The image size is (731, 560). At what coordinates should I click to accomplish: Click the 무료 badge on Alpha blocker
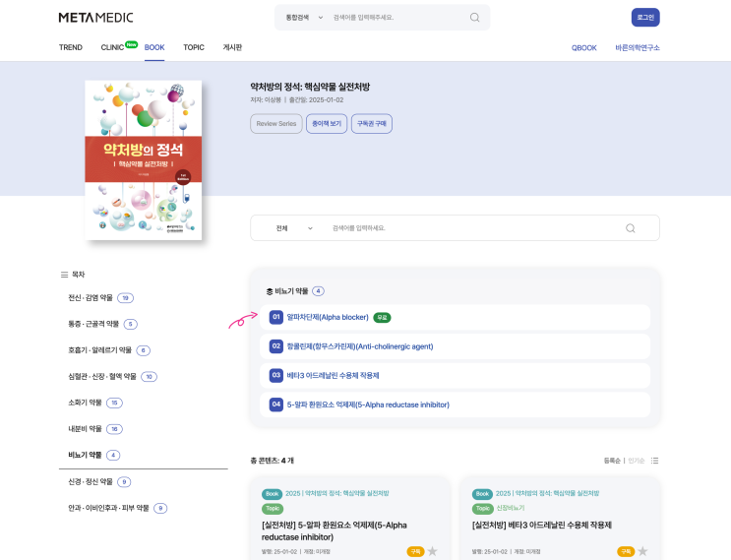(x=382, y=318)
